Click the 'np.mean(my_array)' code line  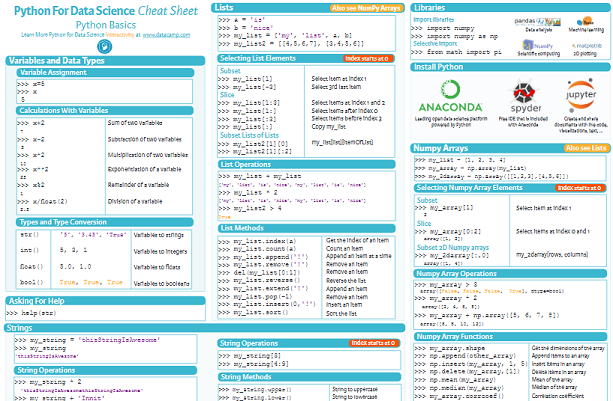tap(455, 380)
